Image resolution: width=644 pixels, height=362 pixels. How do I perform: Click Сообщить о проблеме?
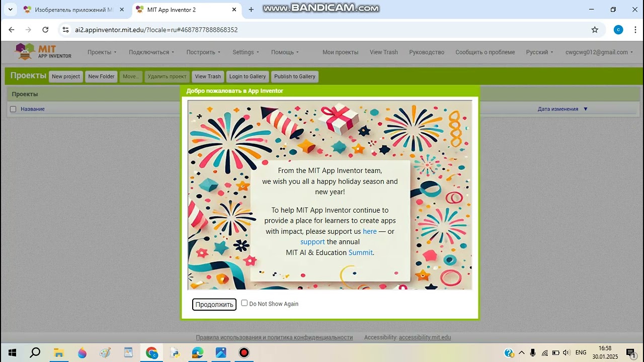[485, 52]
